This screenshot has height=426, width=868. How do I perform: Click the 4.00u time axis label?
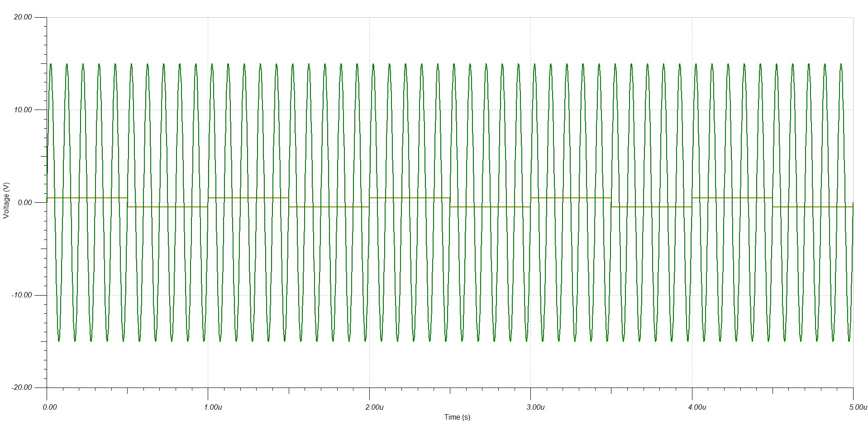pos(697,407)
